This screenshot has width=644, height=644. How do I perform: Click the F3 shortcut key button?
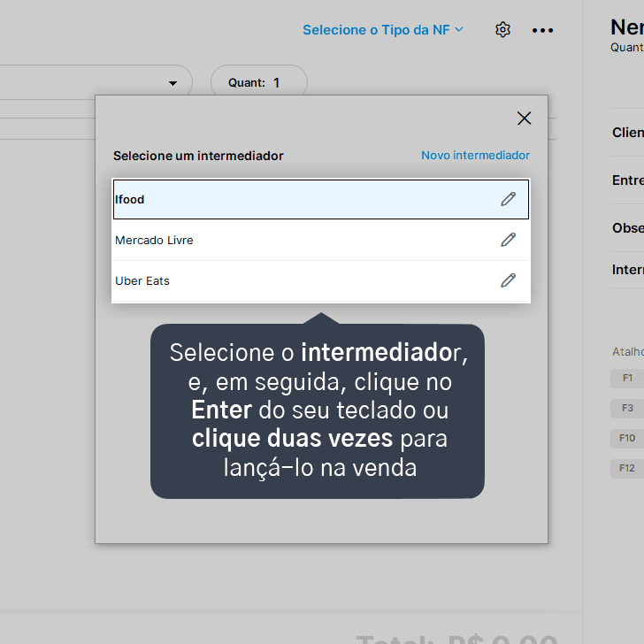tap(626, 409)
